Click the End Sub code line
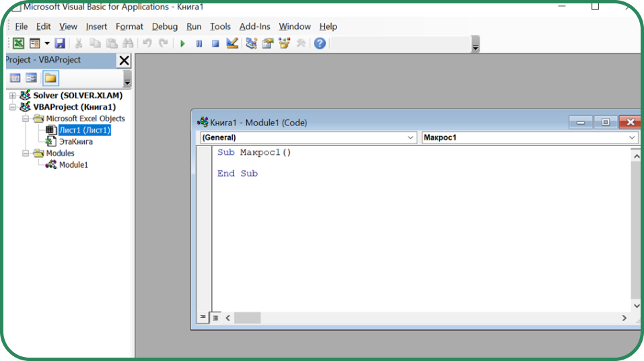 (x=238, y=173)
